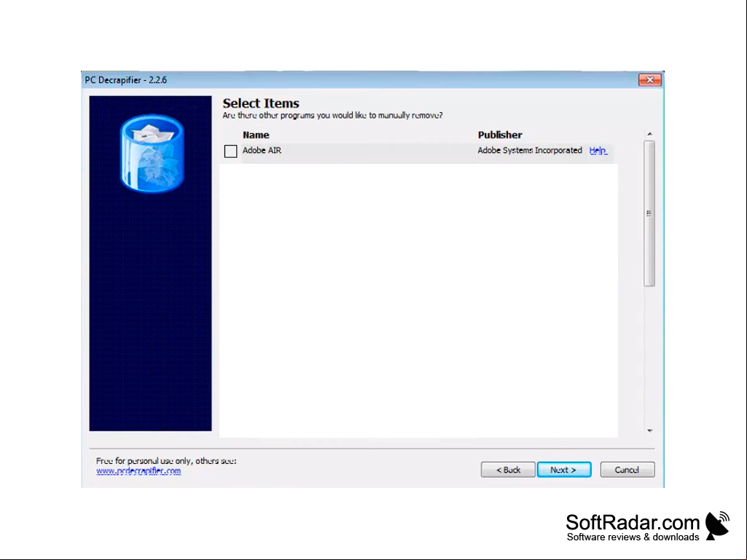Click the vertical scrollbar thumb
The height and width of the screenshot is (560, 747).
pyautogui.click(x=649, y=213)
